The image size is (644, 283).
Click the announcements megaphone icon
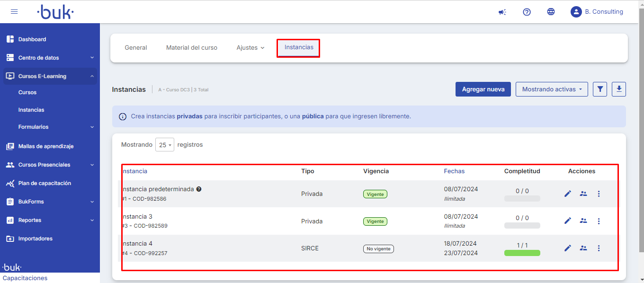(502, 12)
